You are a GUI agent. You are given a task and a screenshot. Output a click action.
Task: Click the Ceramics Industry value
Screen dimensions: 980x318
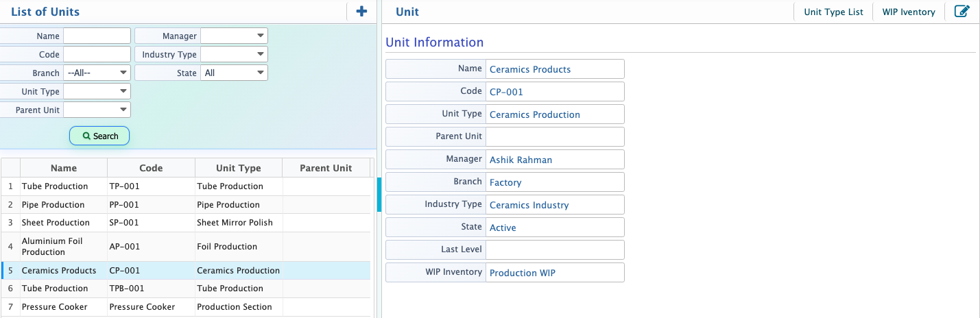(529, 205)
